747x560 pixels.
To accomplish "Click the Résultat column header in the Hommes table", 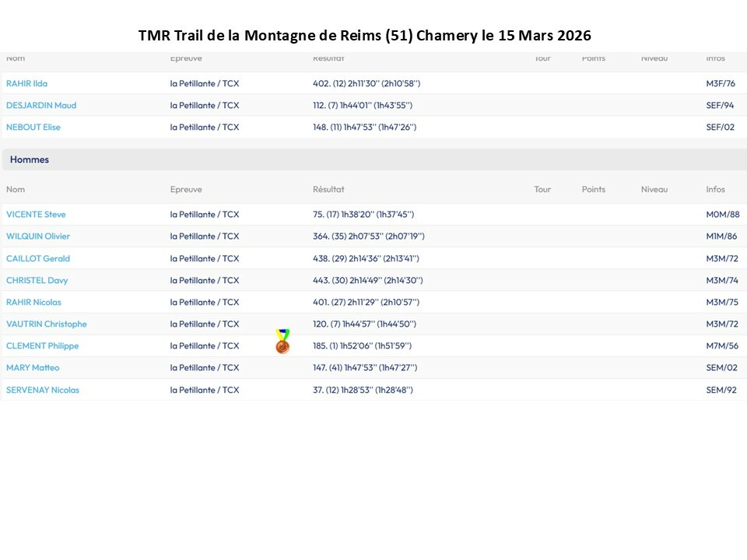I will [x=328, y=189].
